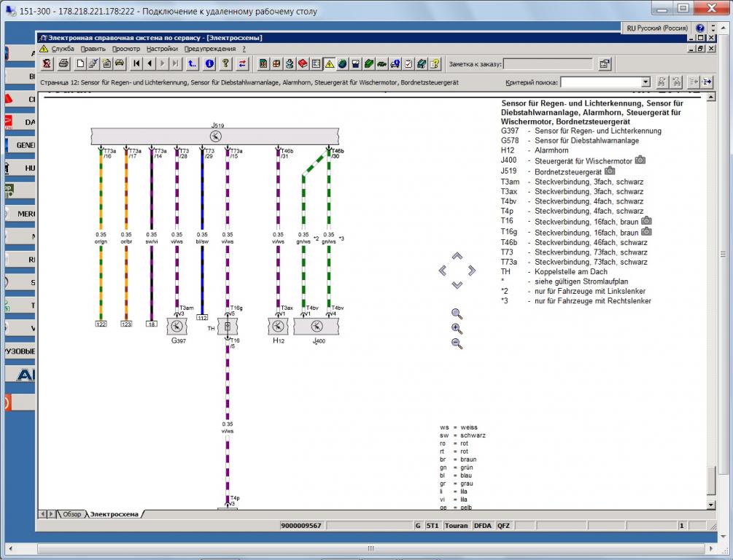Screen dimensions: 733x560
Task: Jump to the first page arrow
Action: point(136,63)
